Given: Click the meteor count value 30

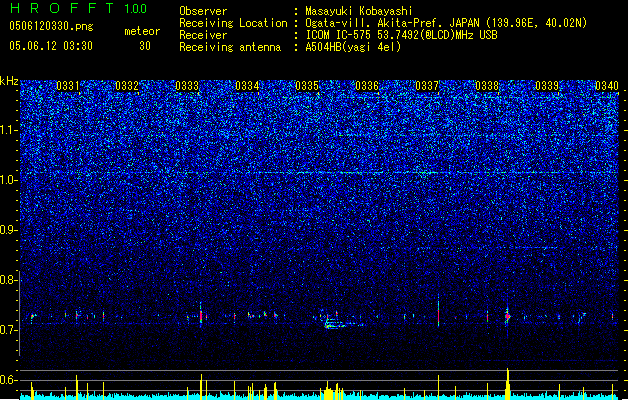Looking at the screenshot, I should [145, 46].
